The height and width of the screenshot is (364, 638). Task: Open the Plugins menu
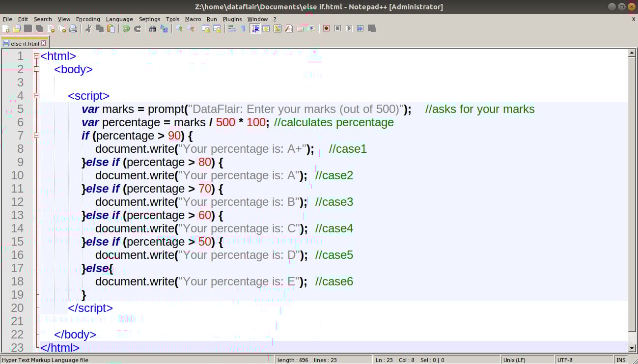pyautogui.click(x=232, y=19)
